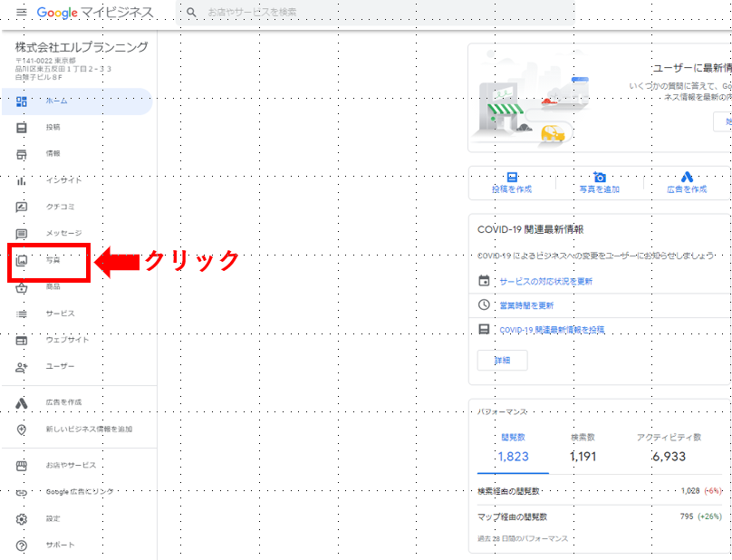Click the Reviews (クチコミ) icon
Image resolution: width=732 pixels, height=560 pixels.
[22, 207]
